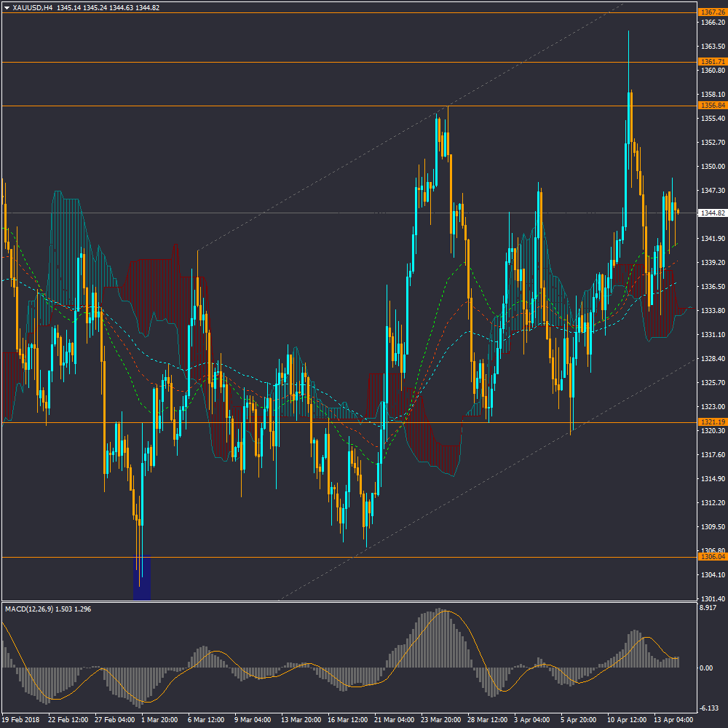Viewport: 728px width, 728px height.
Task: Click the 5 Apr 20:00 time label
Action: click(x=577, y=719)
